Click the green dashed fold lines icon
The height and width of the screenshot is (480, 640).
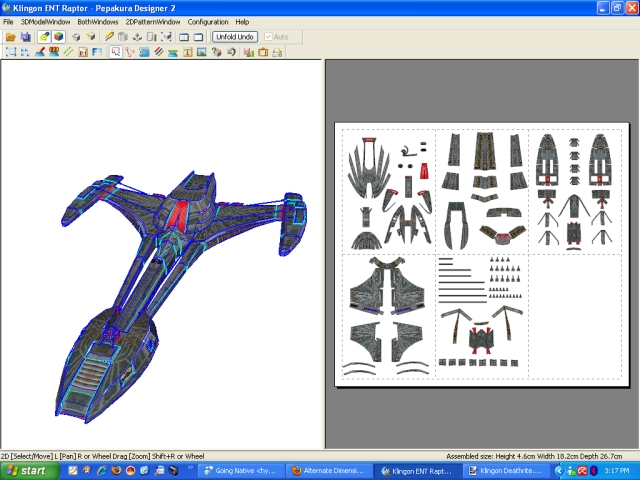[x=68, y=52]
